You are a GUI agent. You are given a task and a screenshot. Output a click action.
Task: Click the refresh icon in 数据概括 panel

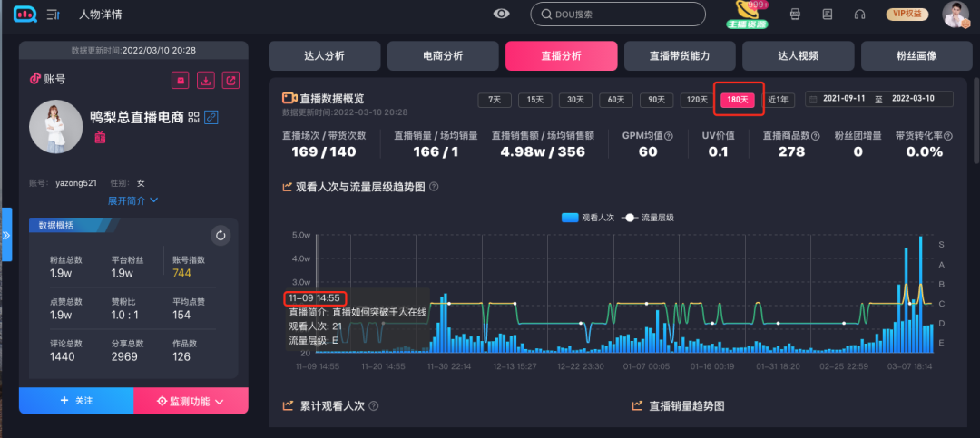point(220,236)
